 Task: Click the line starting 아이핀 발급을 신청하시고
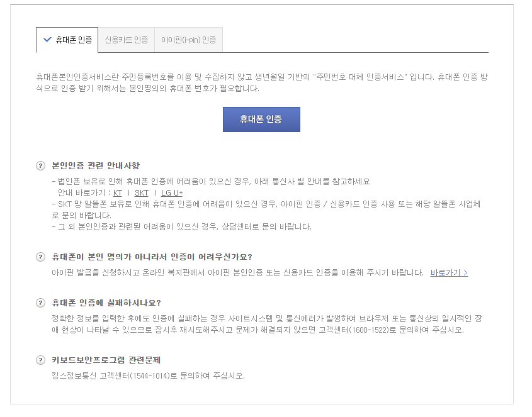pyautogui.click(x=237, y=272)
